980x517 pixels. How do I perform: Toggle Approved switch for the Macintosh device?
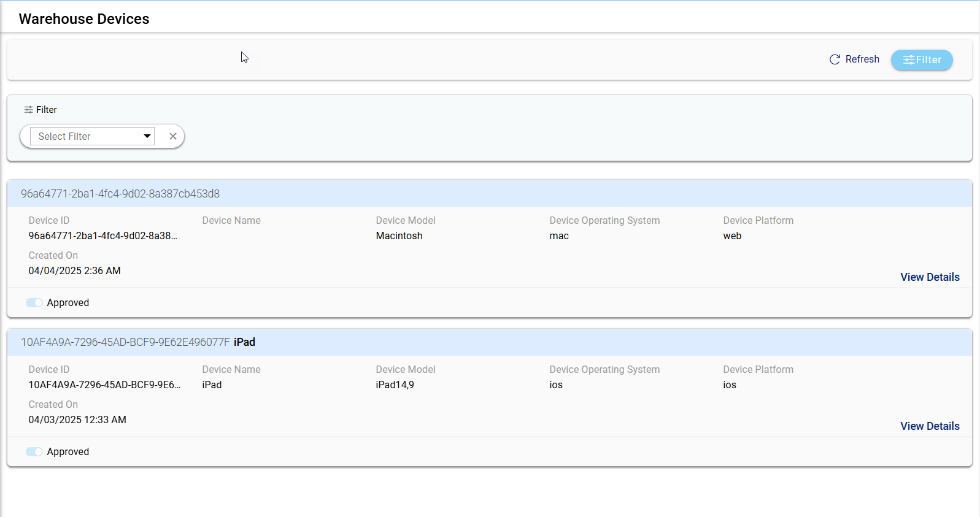click(x=34, y=303)
